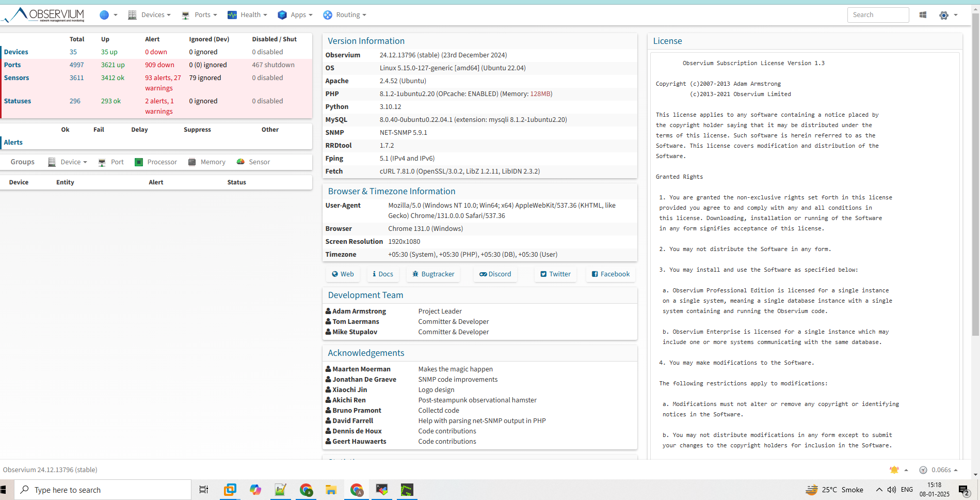The width and height of the screenshot is (980, 500).
Task: Click the Health menu pulse icon
Action: [x=232, y=15]
